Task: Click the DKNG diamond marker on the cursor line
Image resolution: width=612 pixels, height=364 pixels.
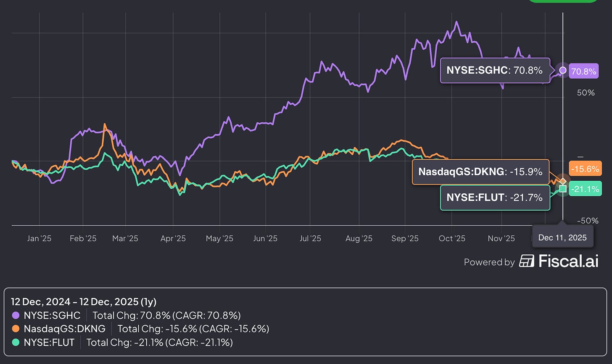Action: 563,181
